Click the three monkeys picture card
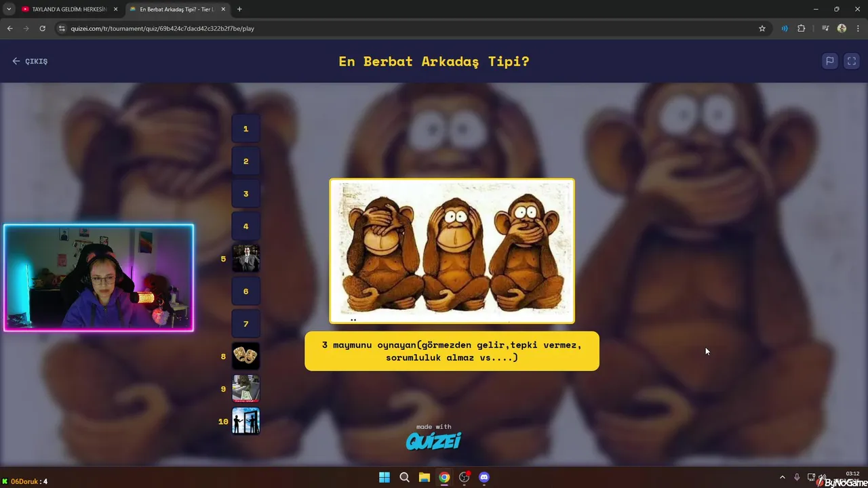The width and height of the screenshot is (868, 488). pyautogui.click(x=452, y=251)
